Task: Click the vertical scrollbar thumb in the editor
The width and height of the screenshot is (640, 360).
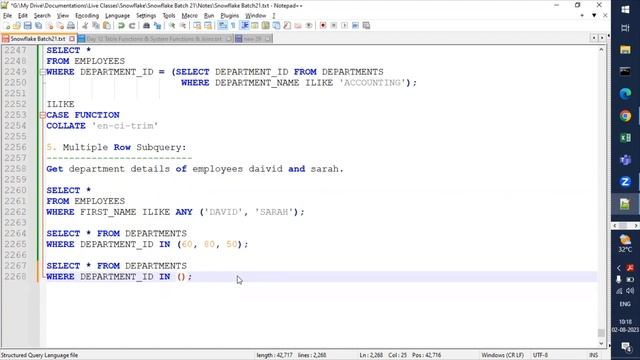Action: [x=601, y=333]
